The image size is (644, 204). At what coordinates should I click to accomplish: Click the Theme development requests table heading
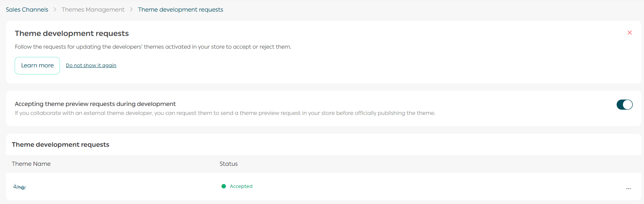(x=60, y=144)
